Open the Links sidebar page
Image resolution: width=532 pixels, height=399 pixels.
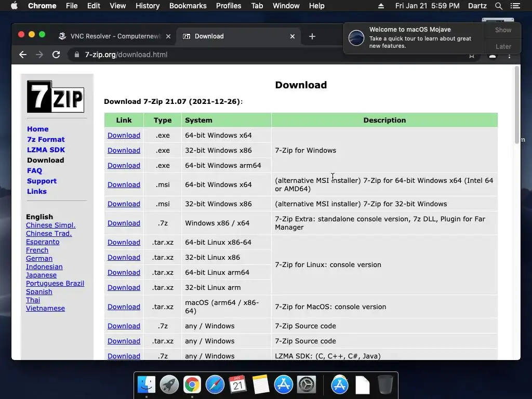(x=37, y=191)
